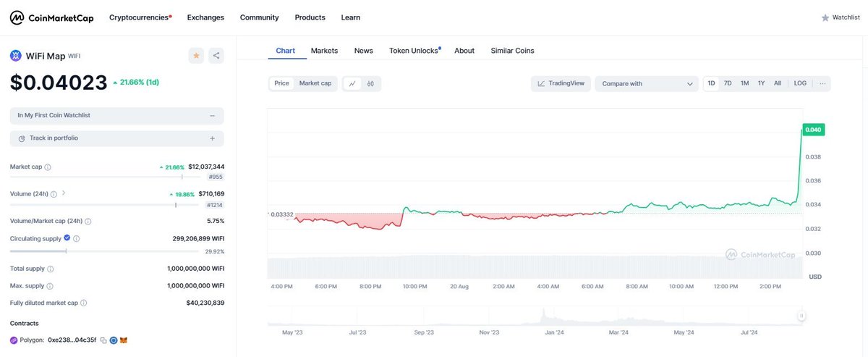Show the Circulating supply info icon
The image size is (868, 357).
77,238
